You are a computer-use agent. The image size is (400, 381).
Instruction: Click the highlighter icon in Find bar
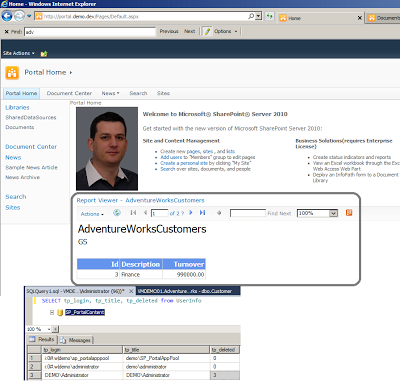[207, 31]
